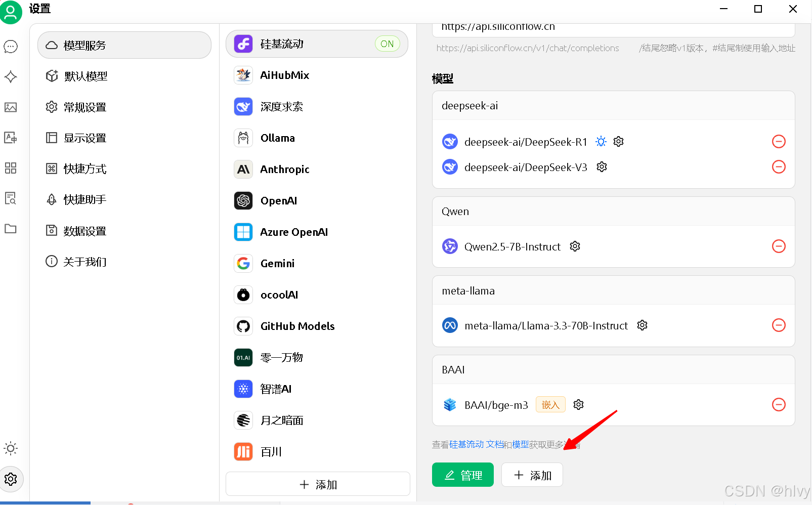Click the deepseek-ai group header
The width and height of the screenshot is (812, 505).
[x=614, y=106]
